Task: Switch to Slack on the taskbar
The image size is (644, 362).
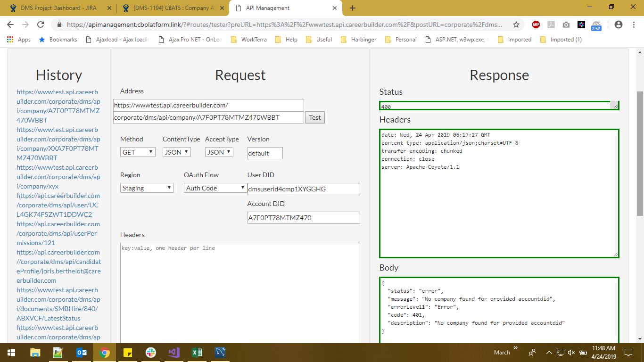Action: click(151, 352)
